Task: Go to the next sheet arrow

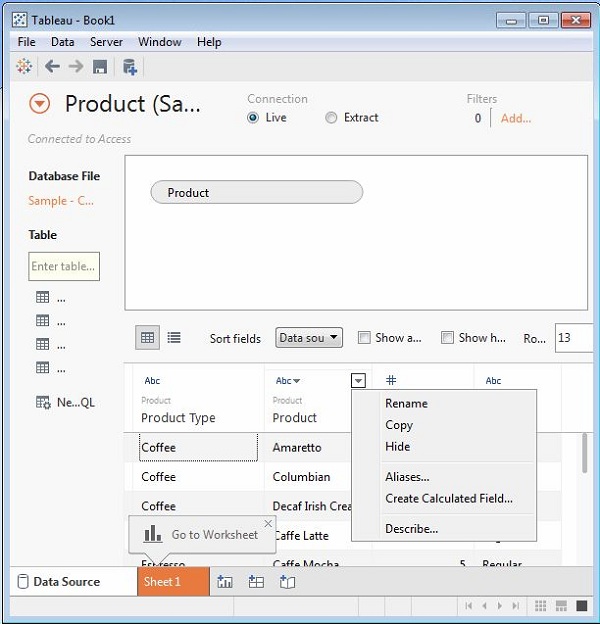Action: click(x=500, y=606)
